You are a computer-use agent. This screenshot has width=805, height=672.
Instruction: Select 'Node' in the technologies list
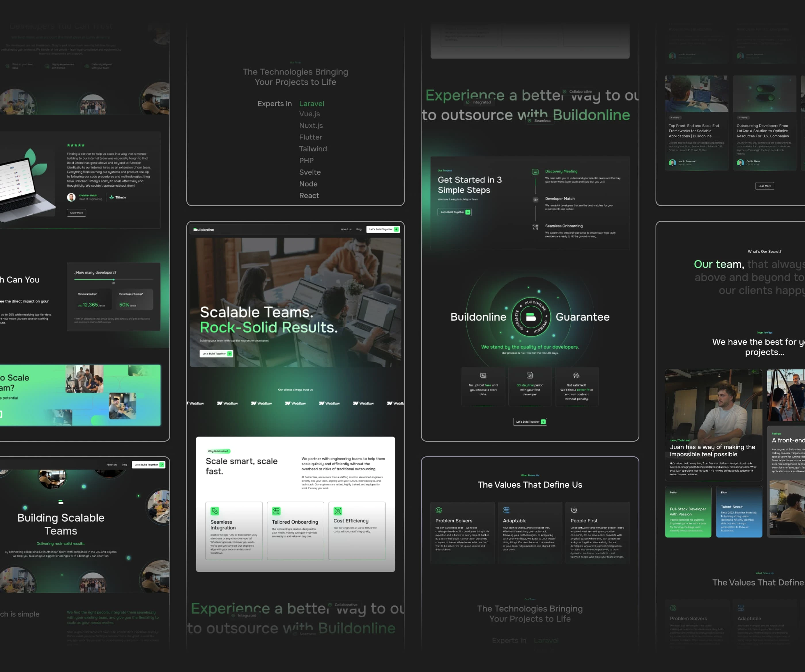pos(308,184)
